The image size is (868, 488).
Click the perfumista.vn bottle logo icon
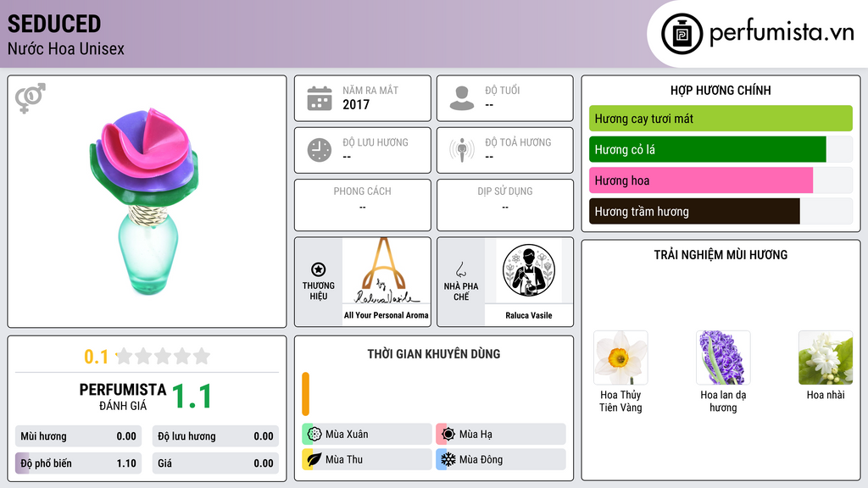tap(682, 34)
